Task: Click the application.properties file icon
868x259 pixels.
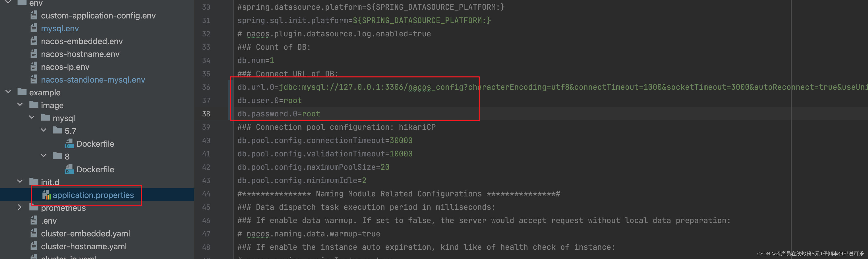Action: point(46,195)
